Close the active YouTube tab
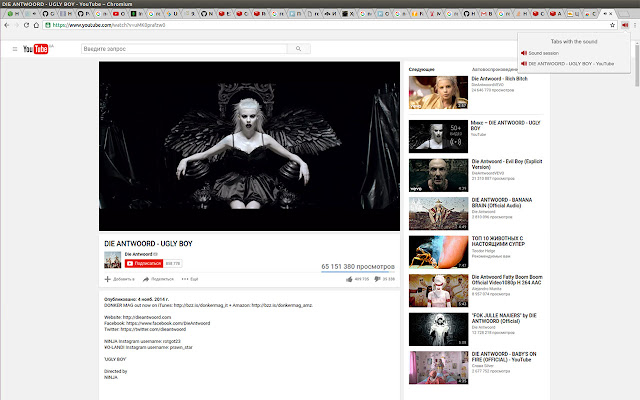 (611, 13)
